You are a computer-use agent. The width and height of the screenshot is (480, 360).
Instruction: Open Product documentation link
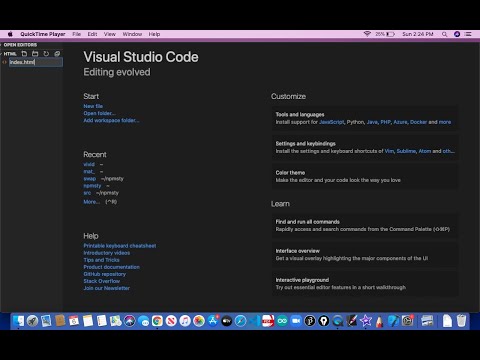click(112, 267)
